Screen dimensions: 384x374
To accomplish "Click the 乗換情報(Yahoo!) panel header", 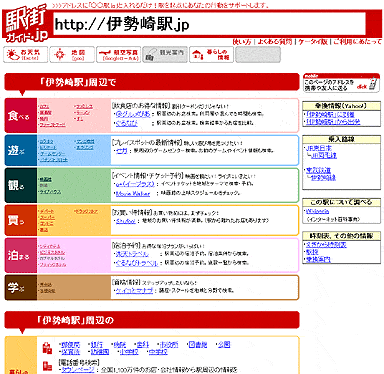I will coord(341,106).
